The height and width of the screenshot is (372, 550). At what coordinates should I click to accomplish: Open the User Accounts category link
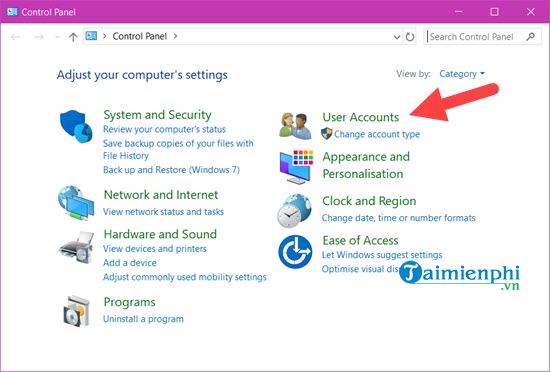361,117
